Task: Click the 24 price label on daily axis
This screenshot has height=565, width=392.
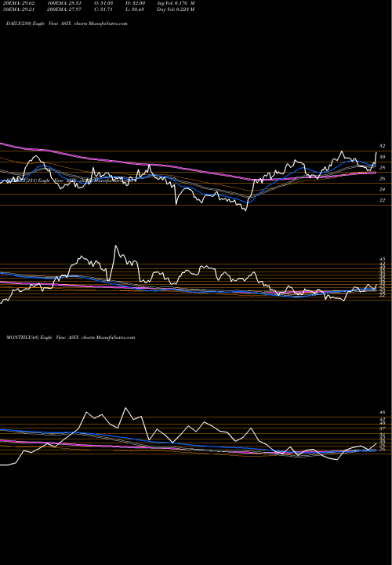Action: (383, 189)
